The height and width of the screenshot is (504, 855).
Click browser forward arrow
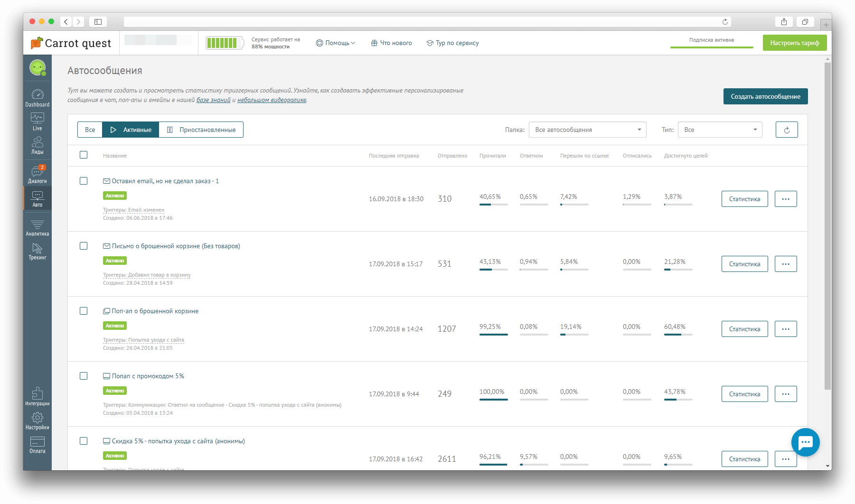78,21
